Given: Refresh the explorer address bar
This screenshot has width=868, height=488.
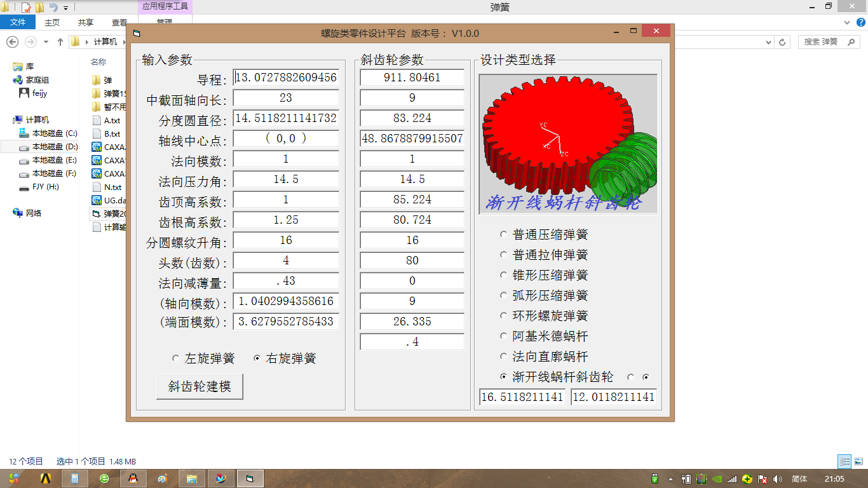Looking at the screenshot, I should point(783,42).
